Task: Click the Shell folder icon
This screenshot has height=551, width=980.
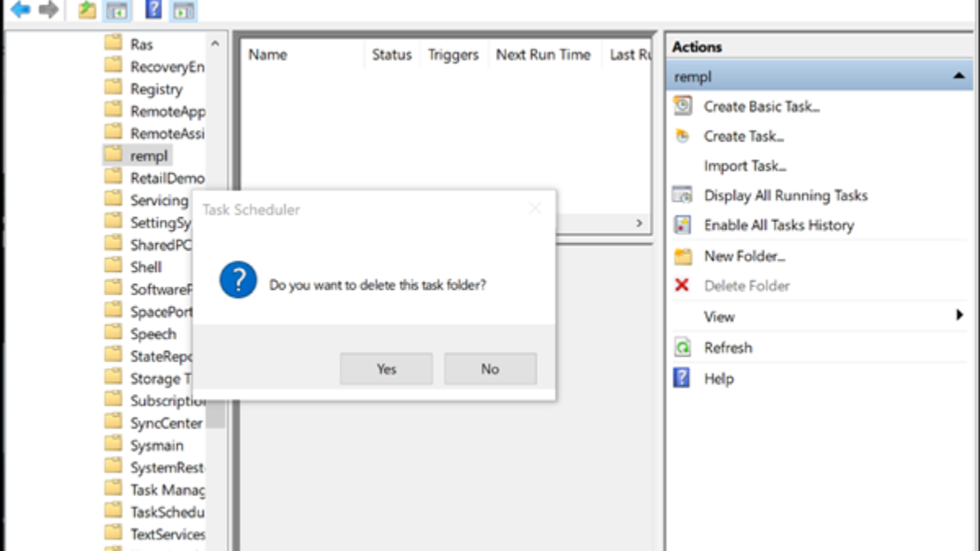Action: coord(114,266)
